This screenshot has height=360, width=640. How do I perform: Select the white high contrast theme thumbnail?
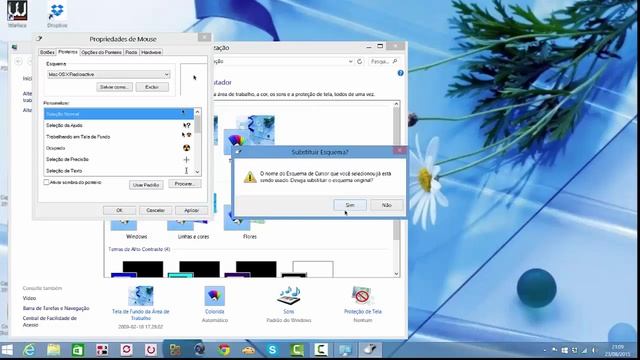308,269
